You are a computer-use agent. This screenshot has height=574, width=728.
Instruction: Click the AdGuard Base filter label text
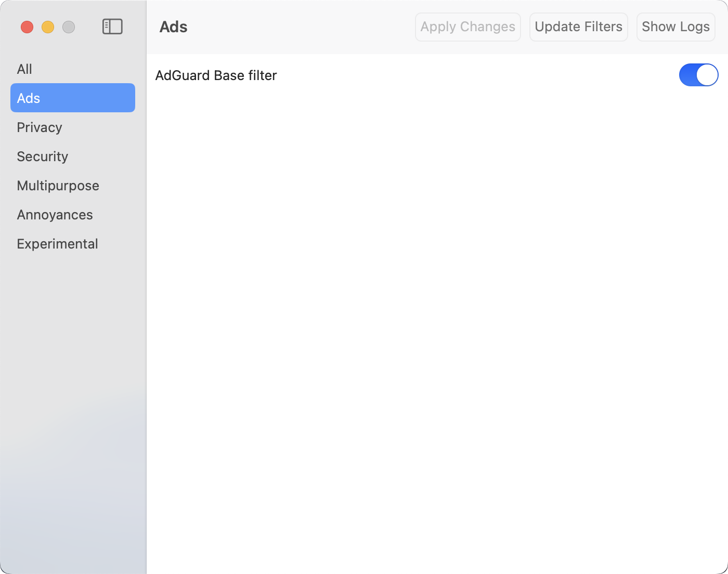click(x=216, y=75)
